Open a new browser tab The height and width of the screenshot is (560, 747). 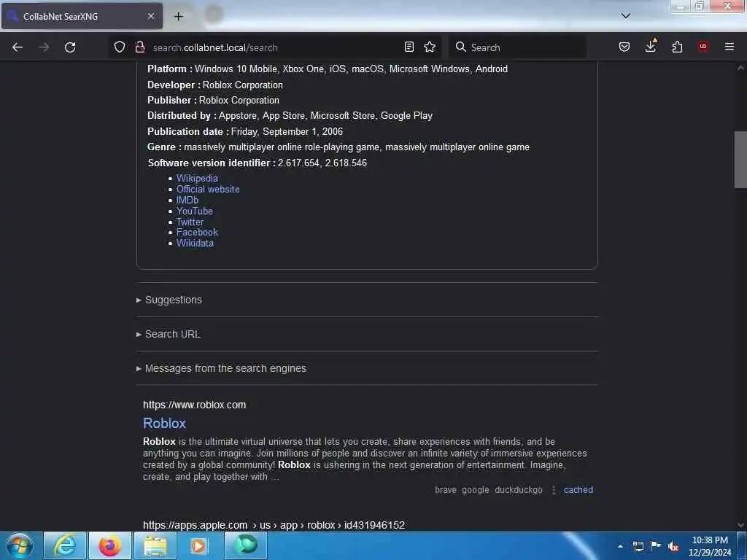point(178,16)
